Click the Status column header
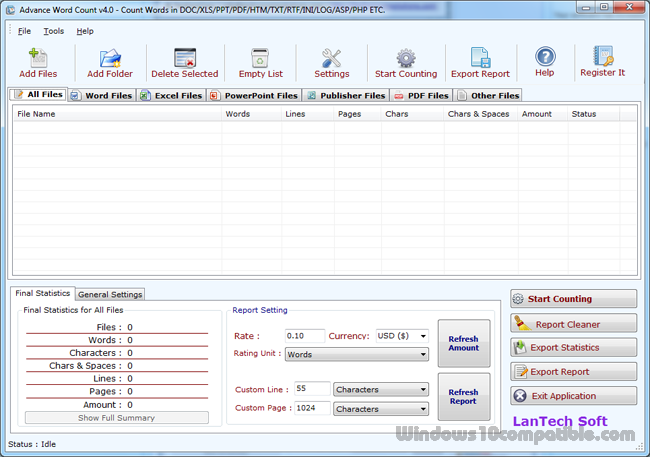 (x=594, y=114)
